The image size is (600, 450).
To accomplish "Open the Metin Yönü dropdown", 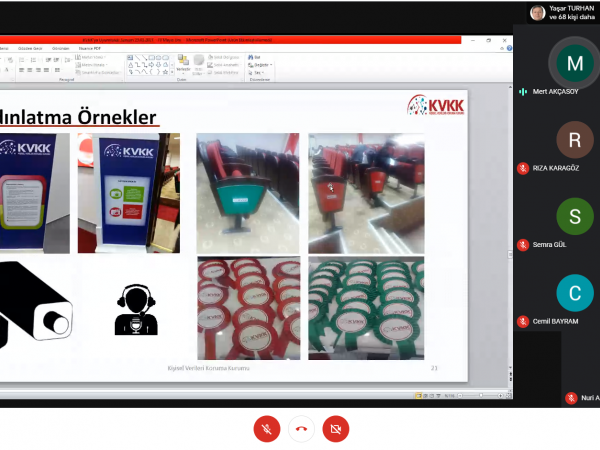I will point(90,57).
